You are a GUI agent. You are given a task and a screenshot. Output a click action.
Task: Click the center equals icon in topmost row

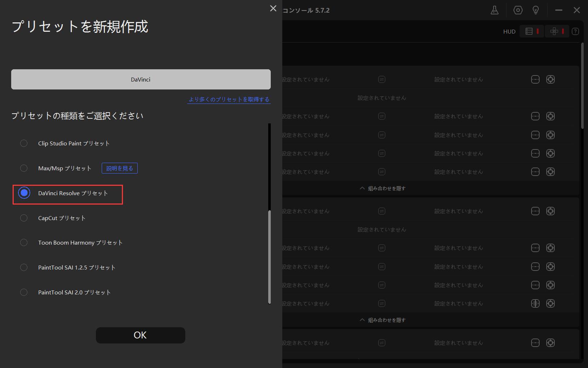[x=382, y=79]
